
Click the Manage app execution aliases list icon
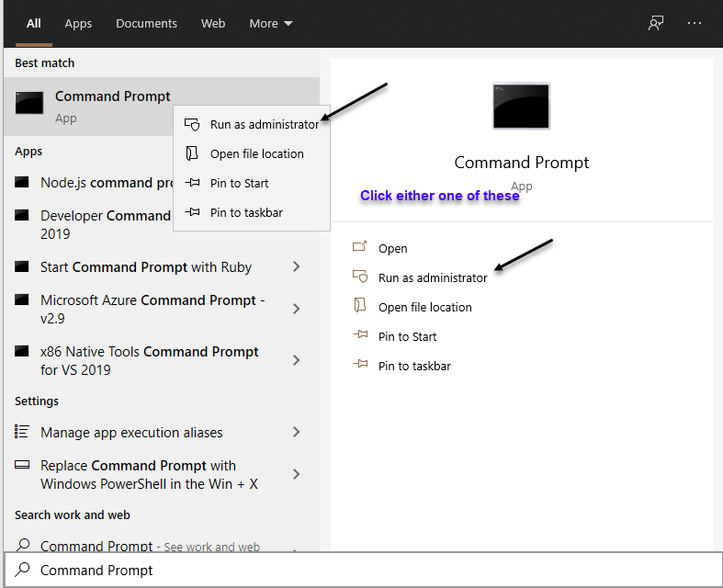22,432
